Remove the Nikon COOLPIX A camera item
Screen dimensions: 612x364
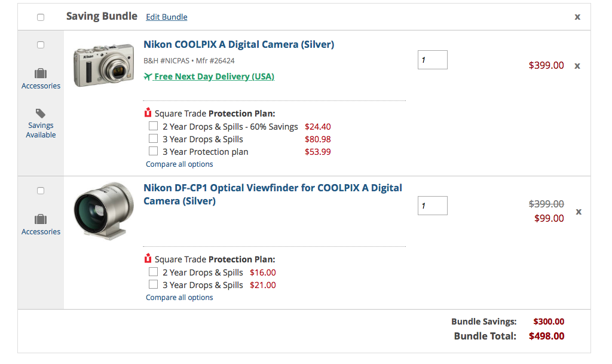point(577,66)
